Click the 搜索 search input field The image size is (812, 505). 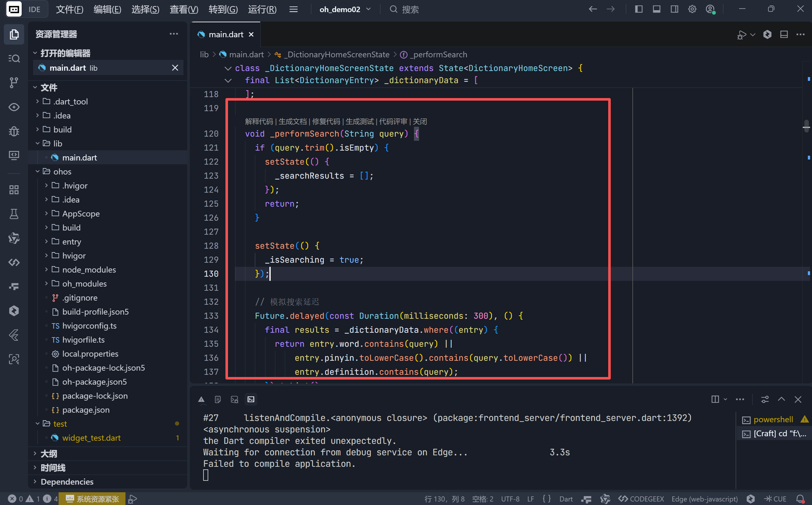tap(410, 9)
